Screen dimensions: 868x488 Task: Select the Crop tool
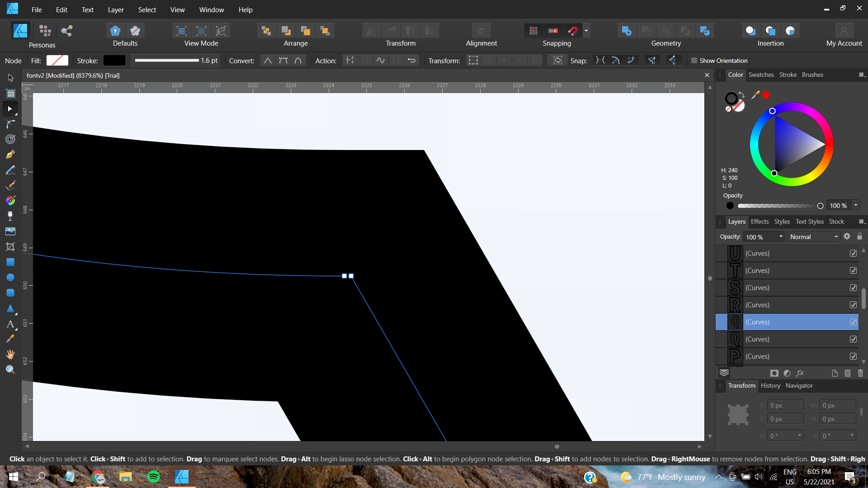(x=10, y=247)
